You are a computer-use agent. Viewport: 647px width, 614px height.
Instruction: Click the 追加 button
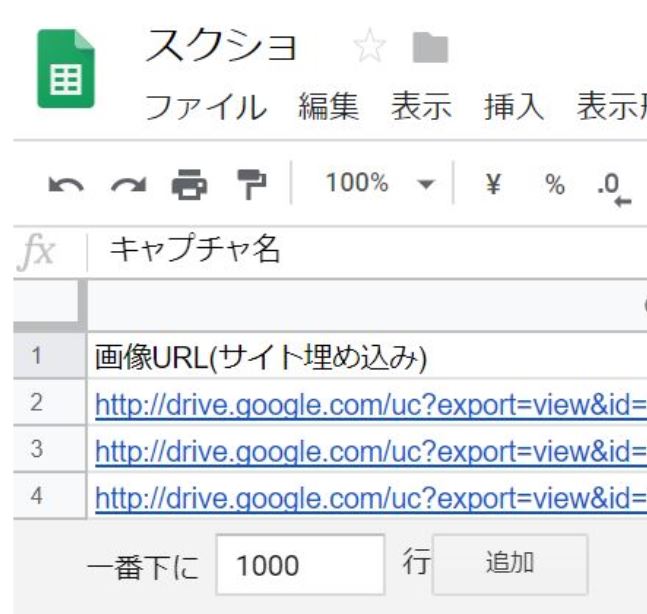509,564
